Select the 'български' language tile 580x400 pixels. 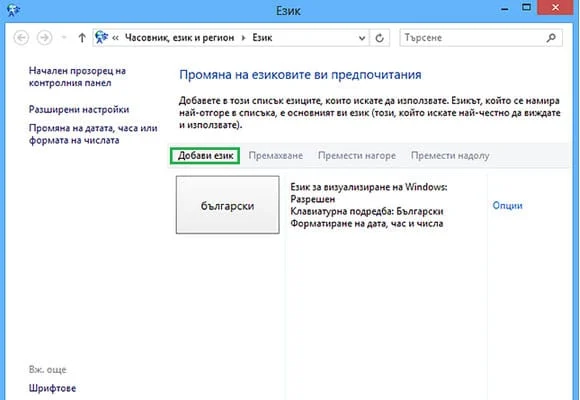coord(227,205)
